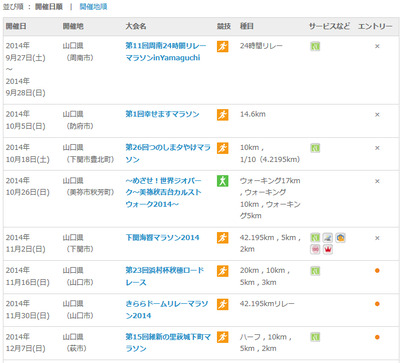Open 美祢秋吉台カルストウォーク2014 event link
The width and height of the screenshot is (400, 363).
[x=163, y=192]
